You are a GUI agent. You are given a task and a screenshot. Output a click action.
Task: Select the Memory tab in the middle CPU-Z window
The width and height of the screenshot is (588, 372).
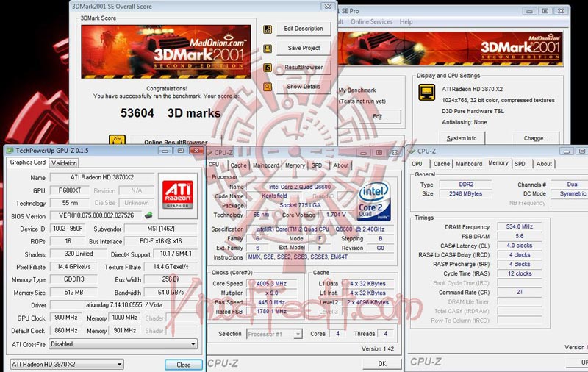click(x=295, y=165)
